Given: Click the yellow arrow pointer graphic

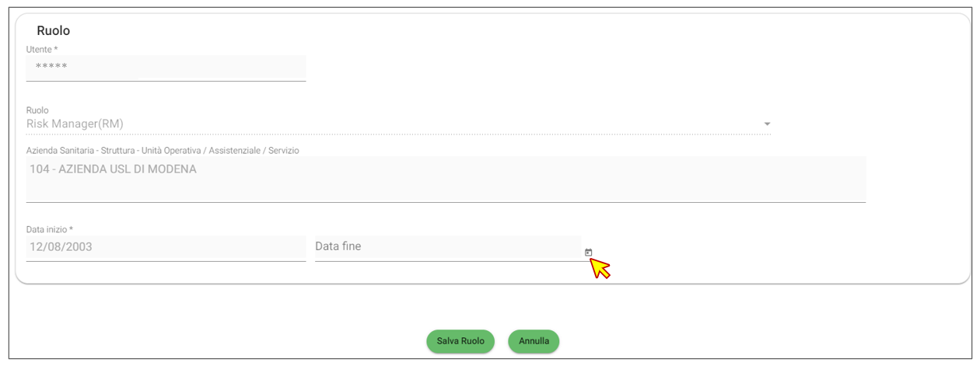Looking at the screenshot, I should pos(600,268).
